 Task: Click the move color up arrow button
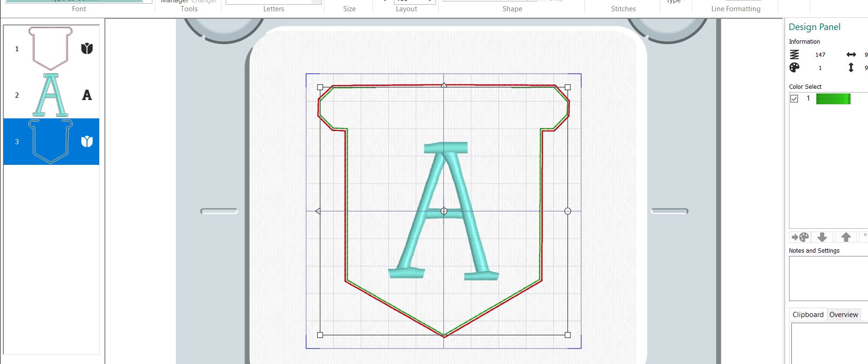coord(846,237)
